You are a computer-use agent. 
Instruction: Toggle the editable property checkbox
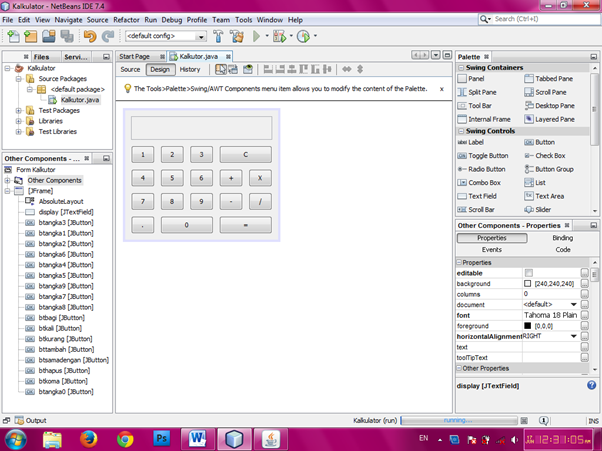click(x=529, y=273)
